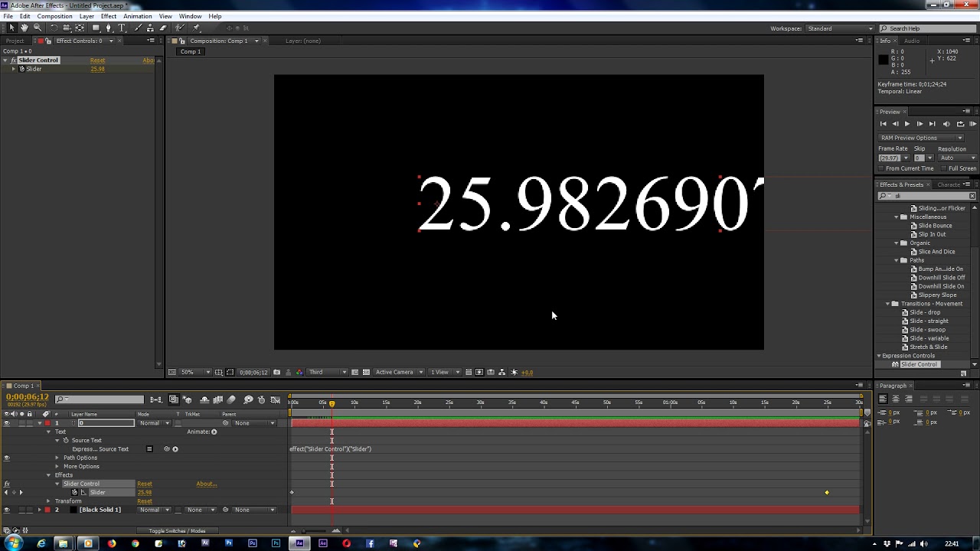980x551 pixels.
Task: Select the Horizontal Type tool
Action: click(122, 28)
